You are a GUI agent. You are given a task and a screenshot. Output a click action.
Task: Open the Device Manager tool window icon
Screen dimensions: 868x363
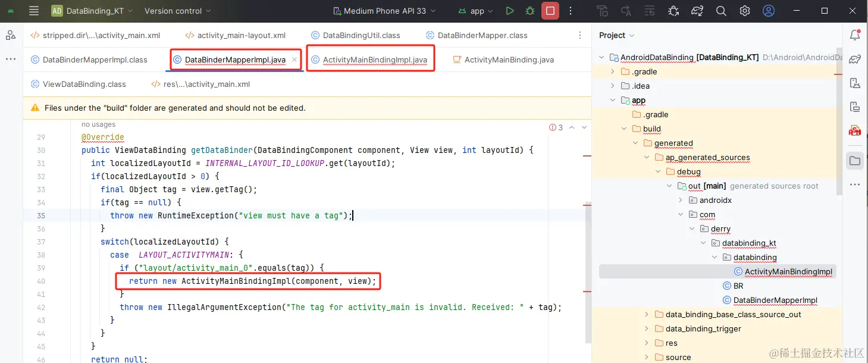point(855,83)
